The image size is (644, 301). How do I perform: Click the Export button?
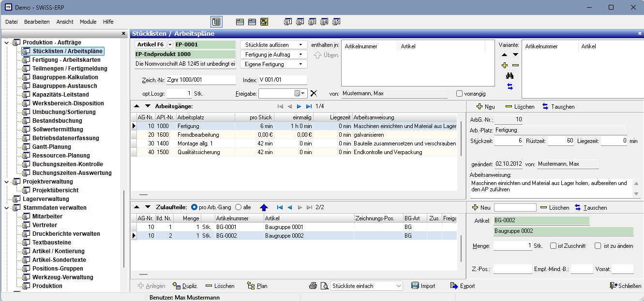[x=463, y=286]
